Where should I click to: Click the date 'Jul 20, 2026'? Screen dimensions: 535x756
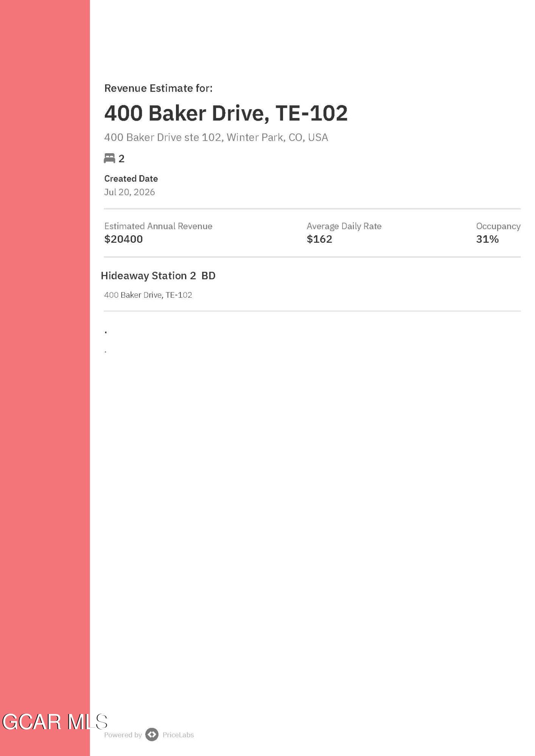tap(129, 192)
